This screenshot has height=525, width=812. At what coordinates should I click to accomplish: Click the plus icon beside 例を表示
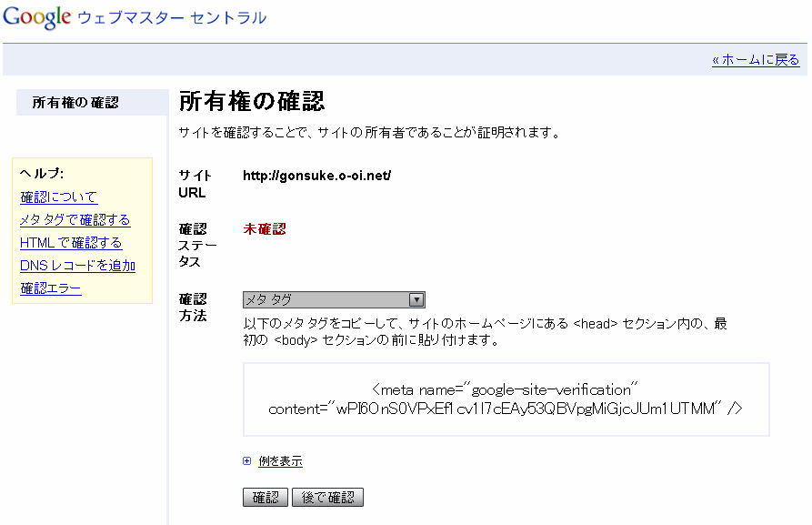click(x=247, y=460)
